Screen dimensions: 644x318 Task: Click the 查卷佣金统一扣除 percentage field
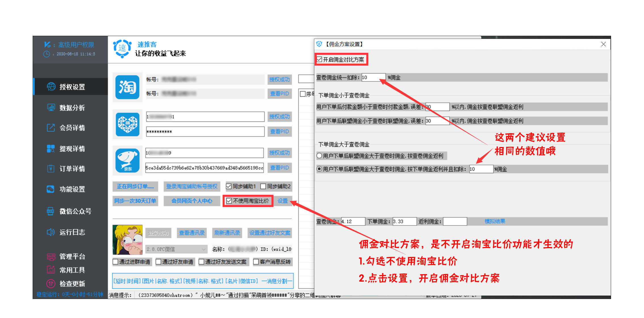(373, 78)
